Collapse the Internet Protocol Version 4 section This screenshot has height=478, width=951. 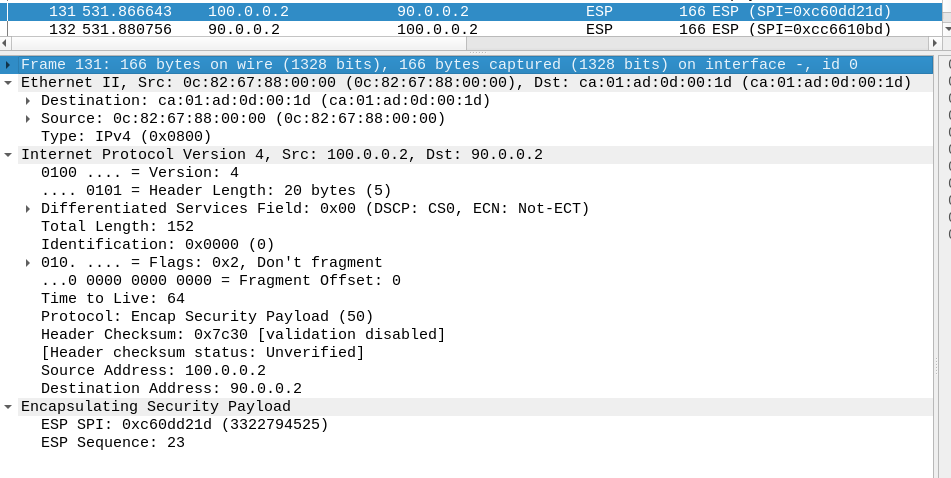click(x=8, y=155)
